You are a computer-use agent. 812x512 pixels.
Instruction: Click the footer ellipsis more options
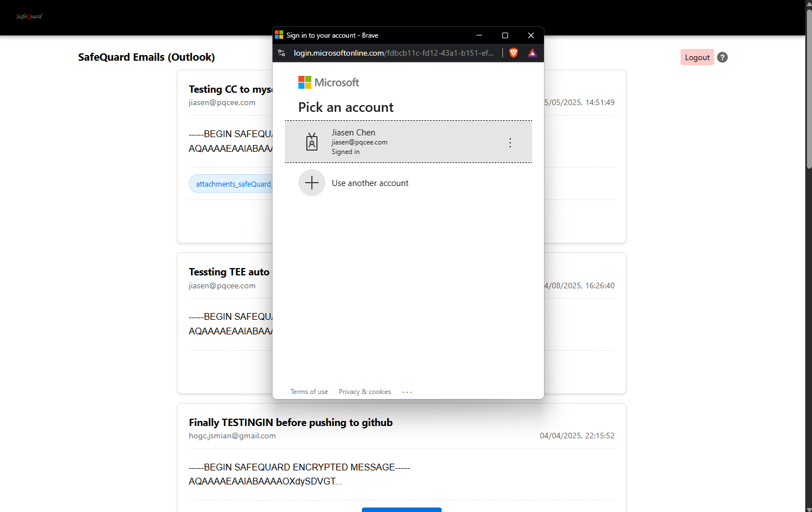click(407, 392)
